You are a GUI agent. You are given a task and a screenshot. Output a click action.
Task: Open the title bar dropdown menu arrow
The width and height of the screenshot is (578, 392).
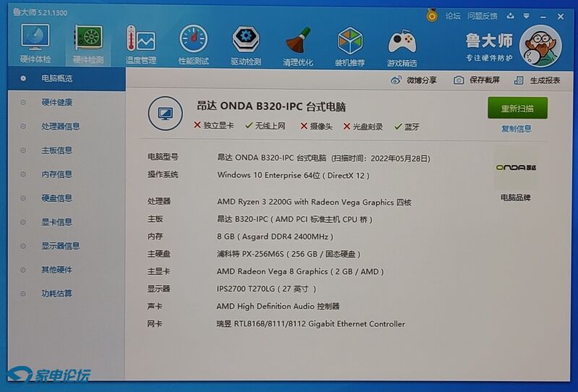527,16
